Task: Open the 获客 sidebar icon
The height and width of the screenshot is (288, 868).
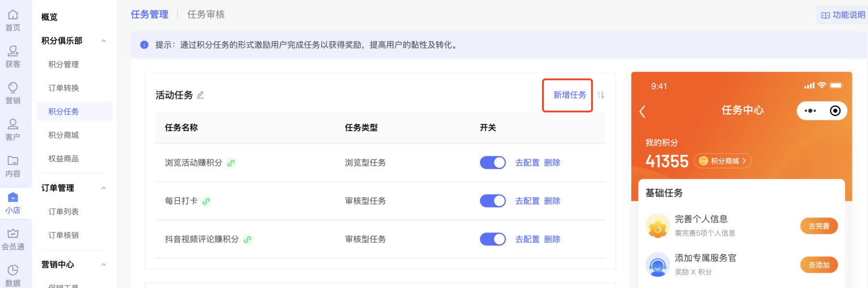Action: [13, 57]
